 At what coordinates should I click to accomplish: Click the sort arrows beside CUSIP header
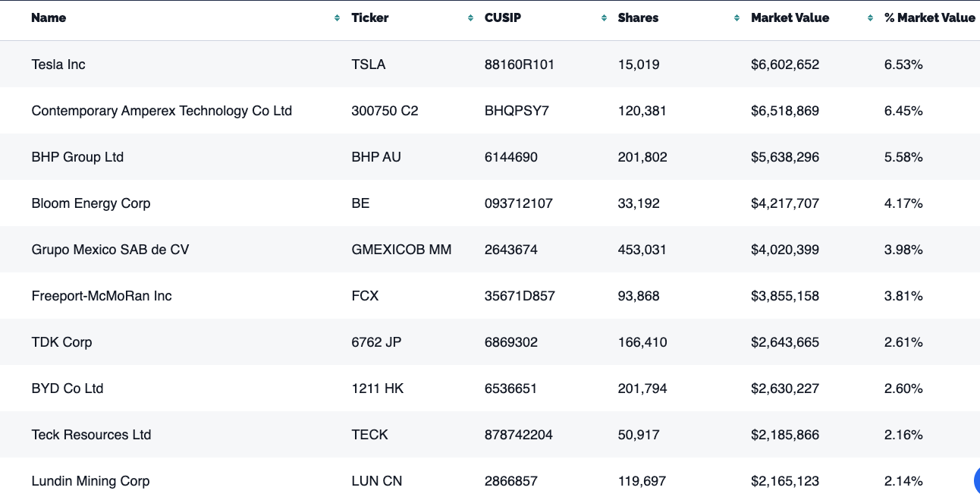click(x=604, y=18)
